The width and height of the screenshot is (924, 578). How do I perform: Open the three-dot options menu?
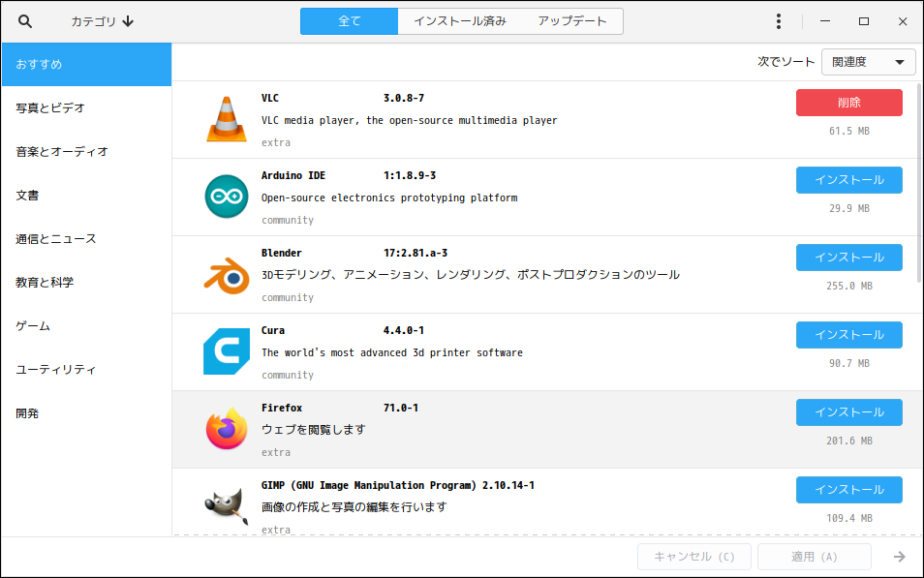pos(779,21)
